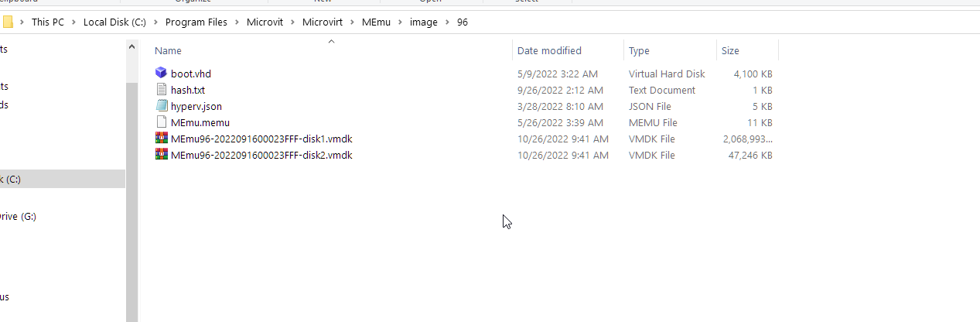
Task: Click the hyperv.json file name
Action: (196, 106)
